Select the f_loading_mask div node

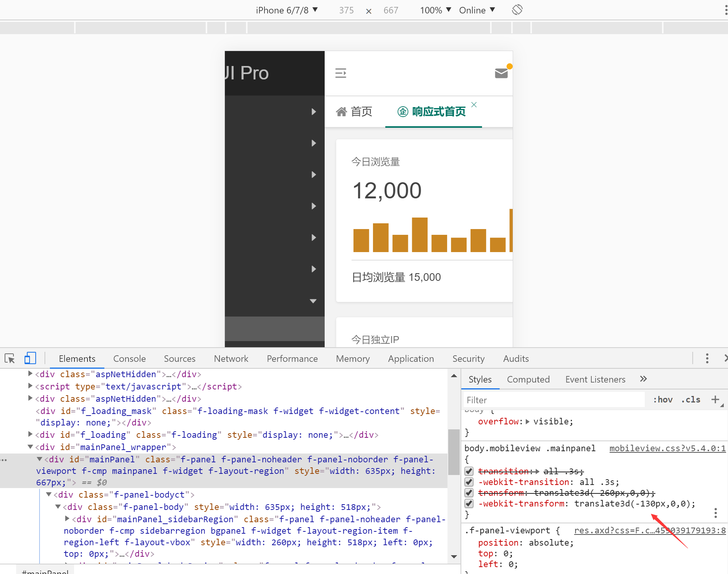point(238,417)
